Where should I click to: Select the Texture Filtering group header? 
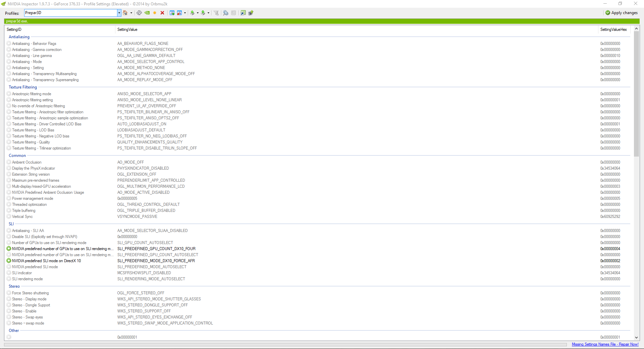tap(23, 87)
